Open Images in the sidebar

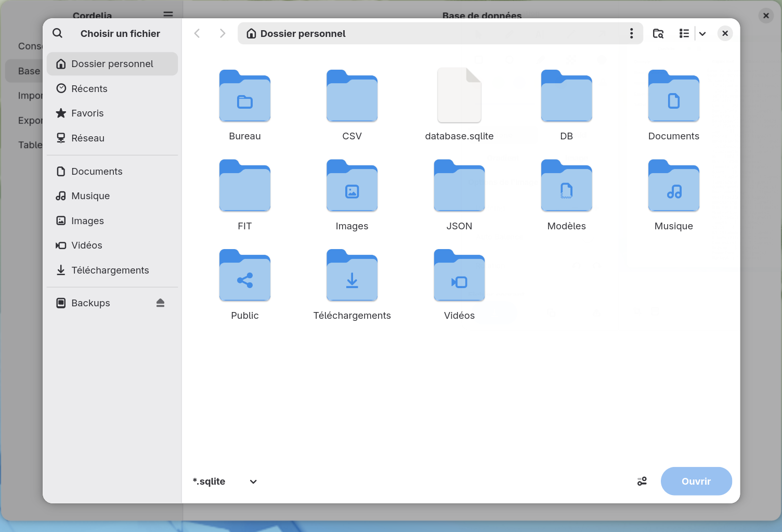(112, 220)
